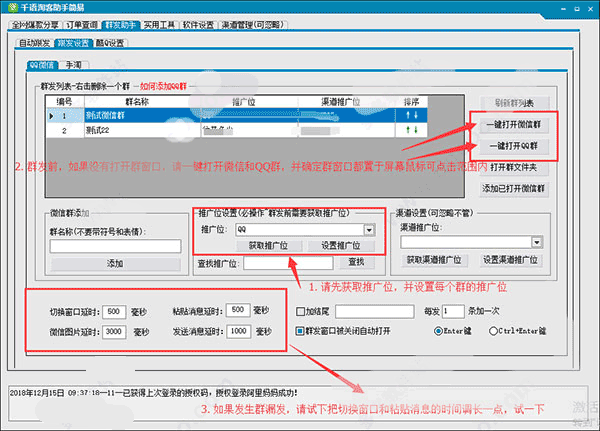This screenshot has width=600, height=431.
Task: Click the 刷新群列表 button
Action: click(514, 103)
